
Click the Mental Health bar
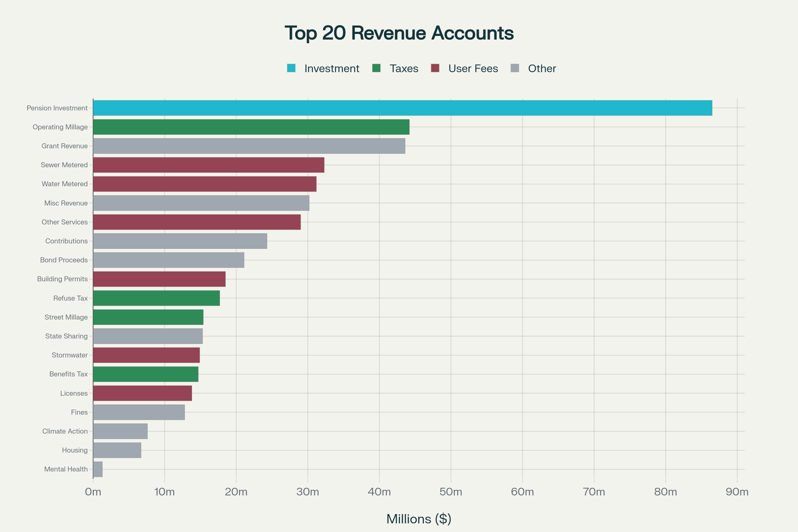98,469
